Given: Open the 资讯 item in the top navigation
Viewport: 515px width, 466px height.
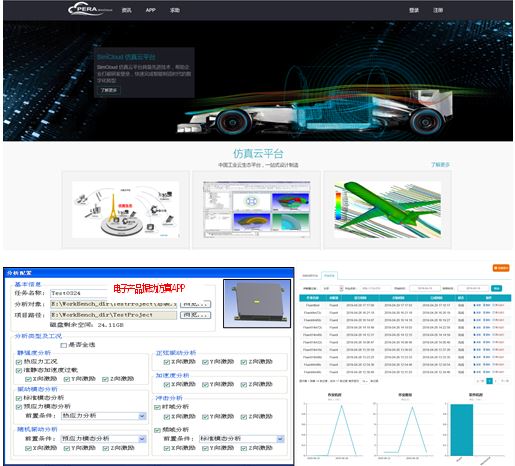Looking at the screenshot, I should coord(126,10).
